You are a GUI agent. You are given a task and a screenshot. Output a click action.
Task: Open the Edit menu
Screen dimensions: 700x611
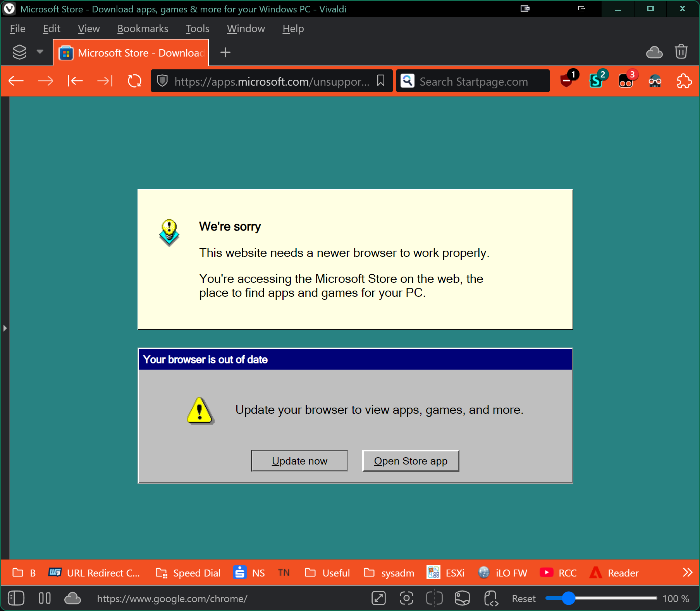52,29
